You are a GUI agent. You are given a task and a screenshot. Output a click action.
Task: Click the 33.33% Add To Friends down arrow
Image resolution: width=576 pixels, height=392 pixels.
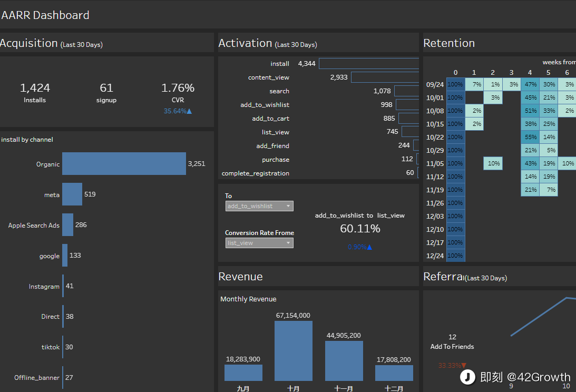[x=464, y=365]
